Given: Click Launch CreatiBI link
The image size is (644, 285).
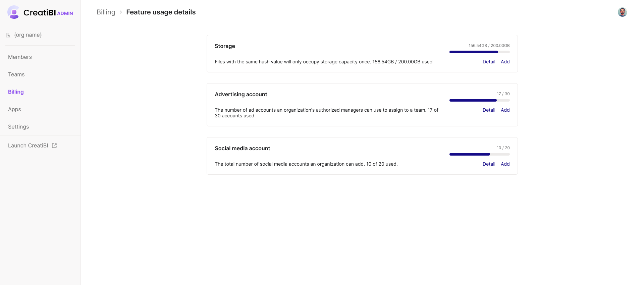Looking at the screenshot, I should 28,146.
